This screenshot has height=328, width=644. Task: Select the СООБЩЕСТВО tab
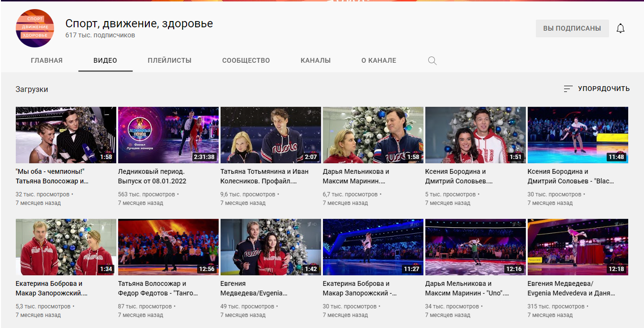pyautogui.click(x=246, y=61)
